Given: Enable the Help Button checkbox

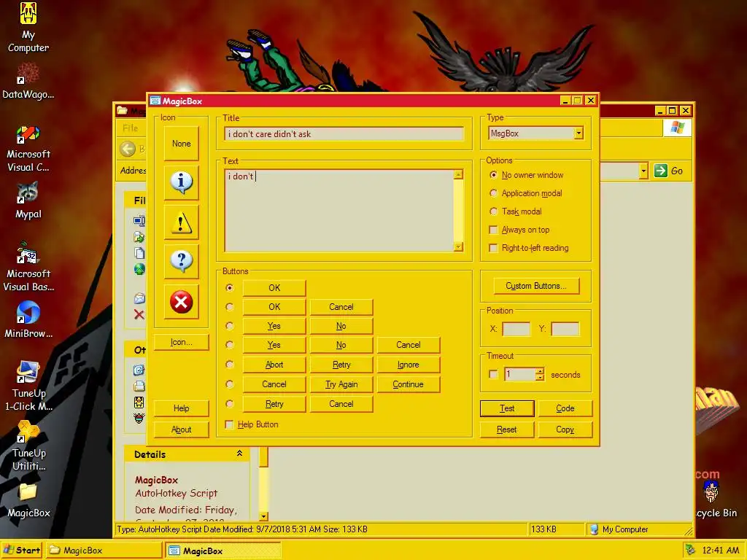Looking at the screenshot, I should click(229, 424).
